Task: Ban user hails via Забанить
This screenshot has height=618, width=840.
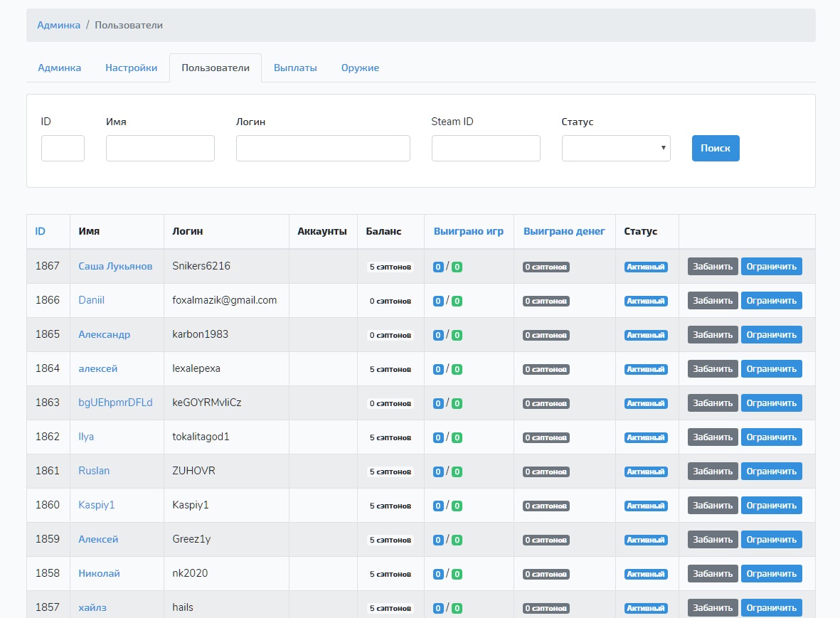Action: tap(713, 608)
